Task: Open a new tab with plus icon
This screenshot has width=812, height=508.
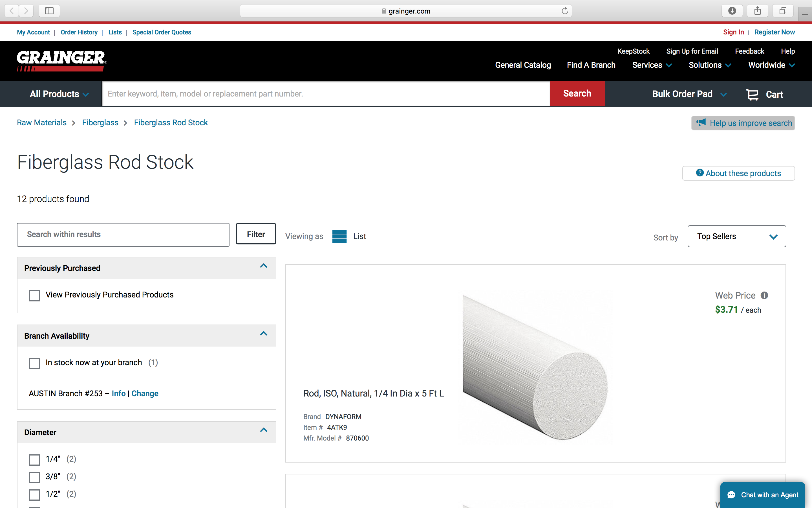Action: point(805,14)
